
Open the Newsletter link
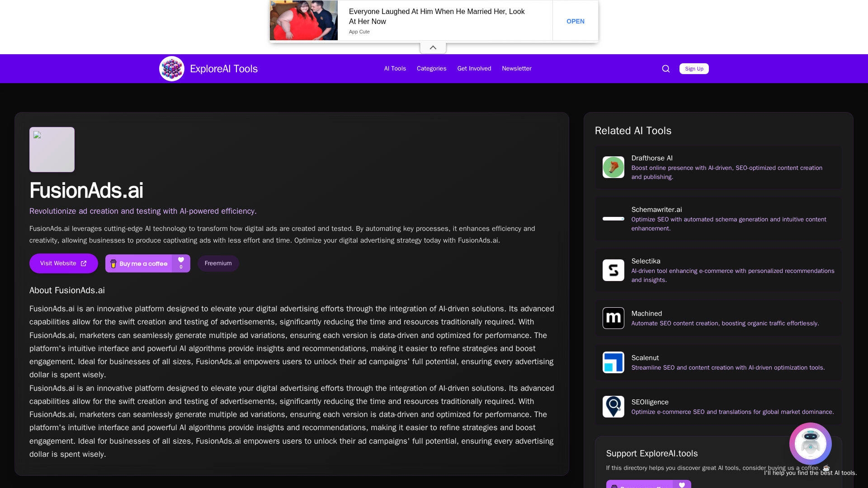(x=516, y=69)
